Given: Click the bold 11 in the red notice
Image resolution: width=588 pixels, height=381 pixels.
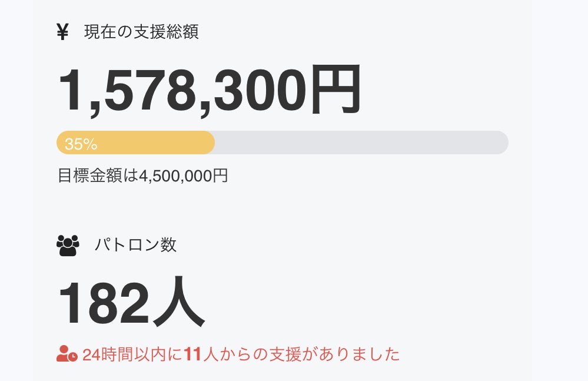Looking at the screenshot, I should coord(192,355).
